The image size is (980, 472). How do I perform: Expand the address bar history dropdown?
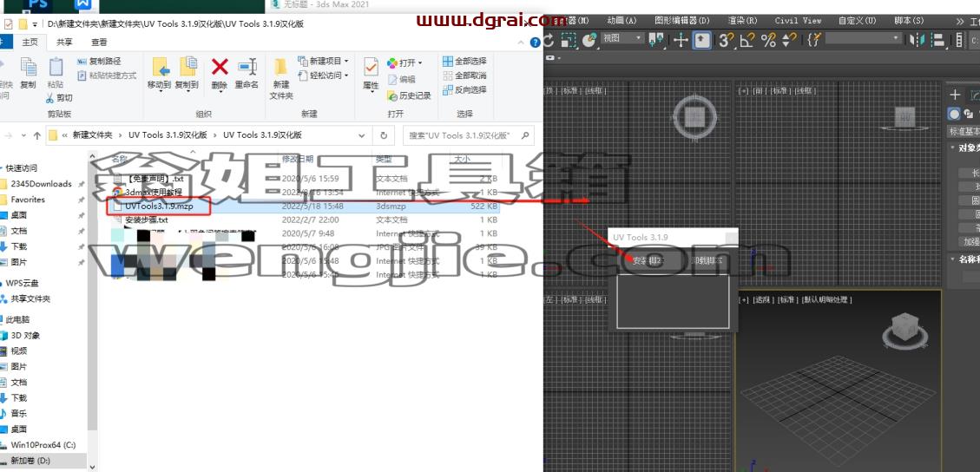(361, 135)
